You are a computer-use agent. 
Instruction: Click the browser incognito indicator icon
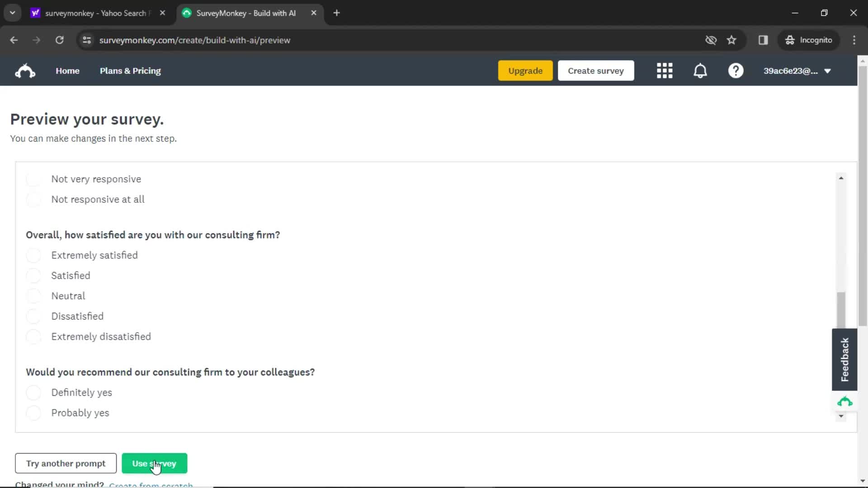point(789,40)
